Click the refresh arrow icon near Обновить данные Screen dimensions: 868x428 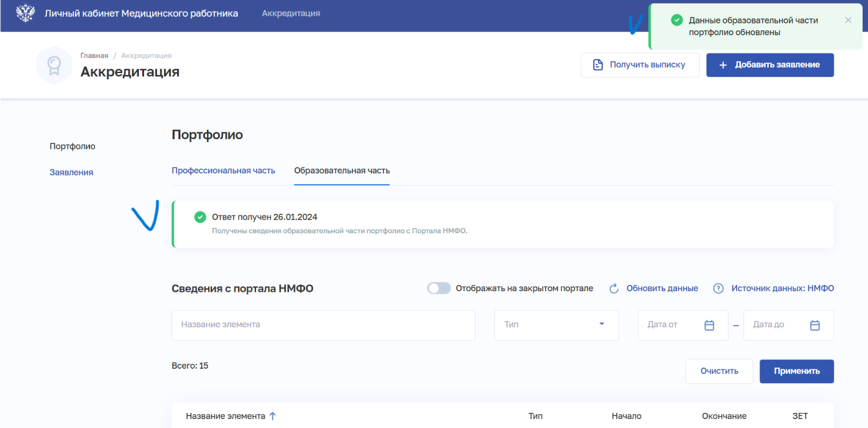click(614, 288)
